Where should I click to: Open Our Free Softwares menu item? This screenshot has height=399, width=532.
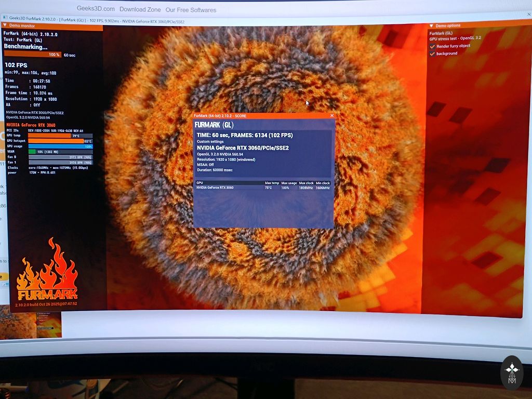[x=191, y=10]
